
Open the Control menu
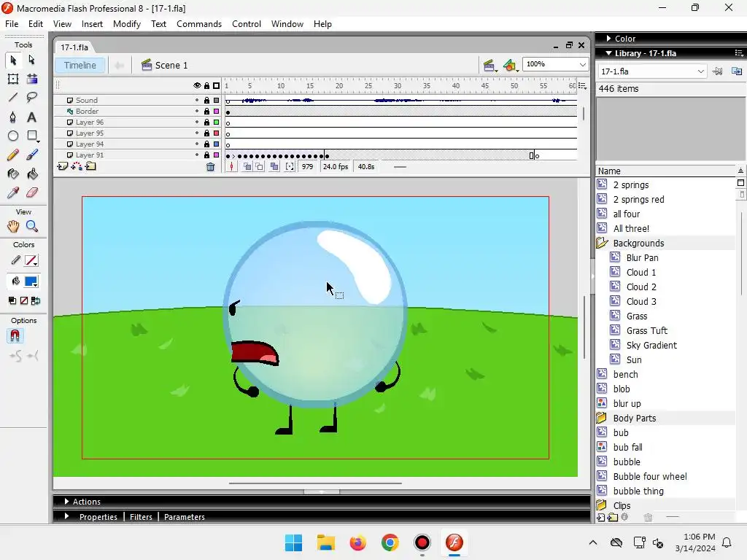tap(247, 24)
